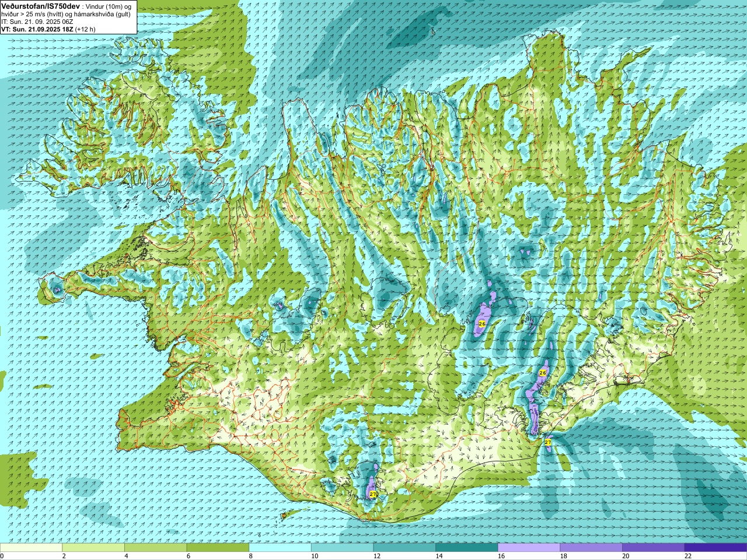Click the yellow 27 gust label on the south coast
Image resolution: width=747 pixels, height=560 pixels.
click(373, 494)
